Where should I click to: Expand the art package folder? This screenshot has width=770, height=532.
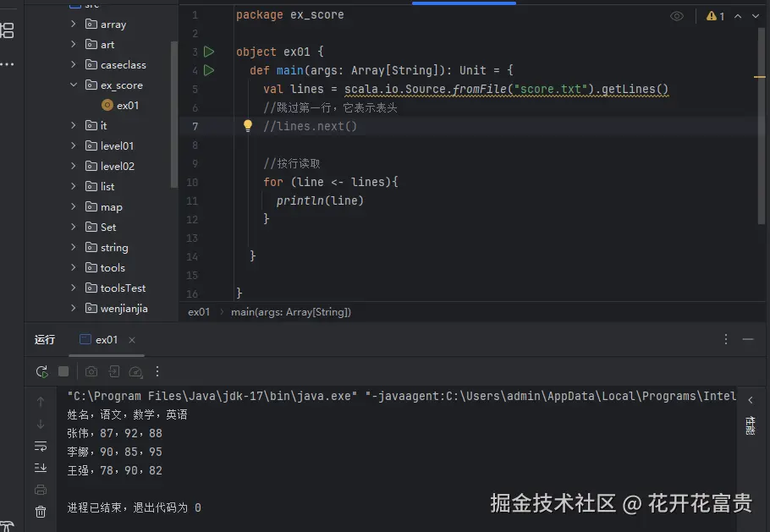pos(74,44)
